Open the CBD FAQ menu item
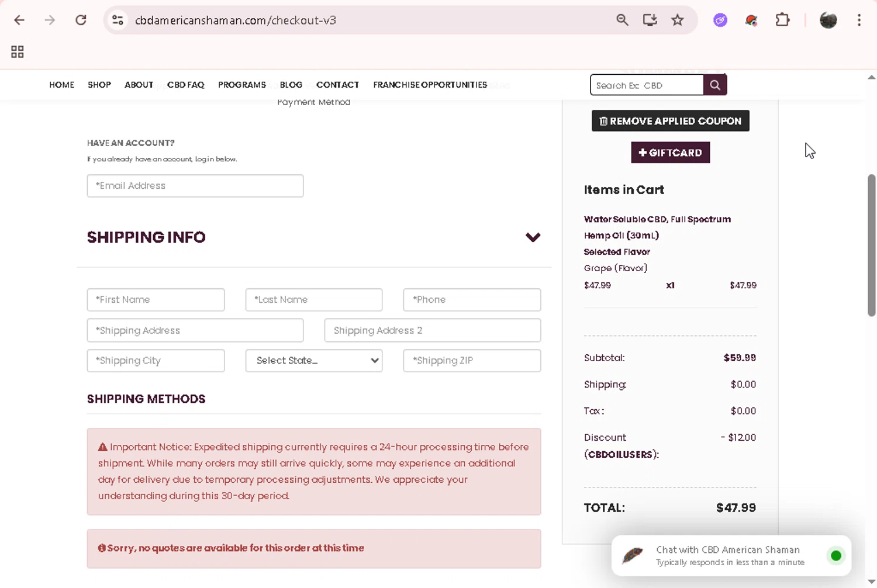The width and height of the screenshot is (877, 588). point(186,85)
